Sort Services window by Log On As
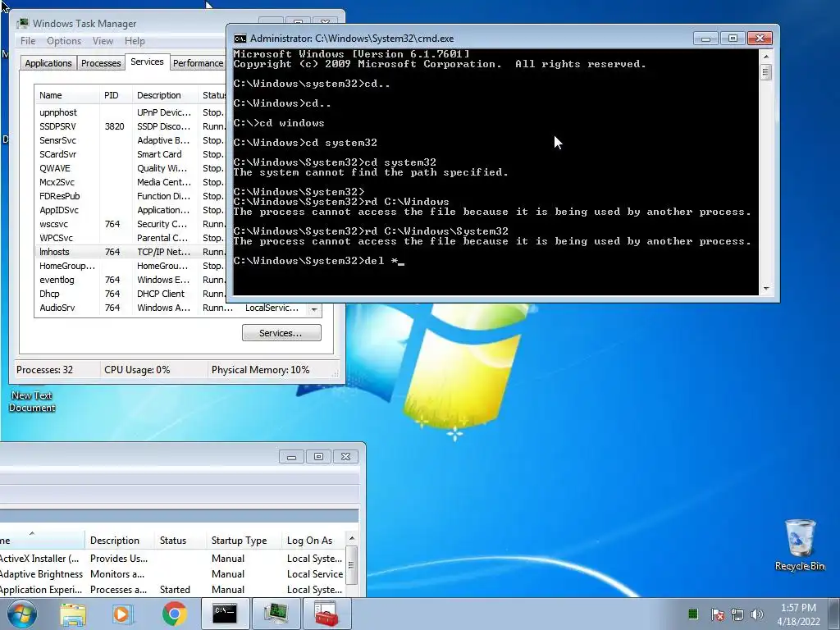The height and width of the screenshot is (630, 840). [313, 541]
